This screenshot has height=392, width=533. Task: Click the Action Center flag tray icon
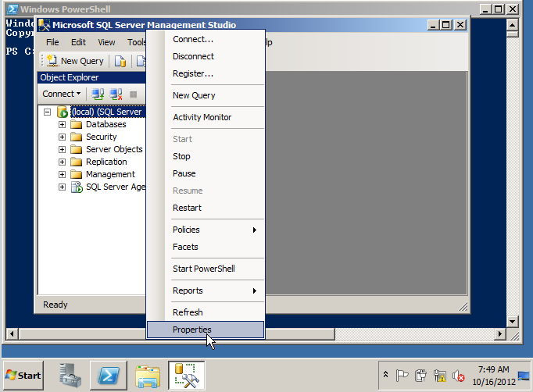point(402,376)
